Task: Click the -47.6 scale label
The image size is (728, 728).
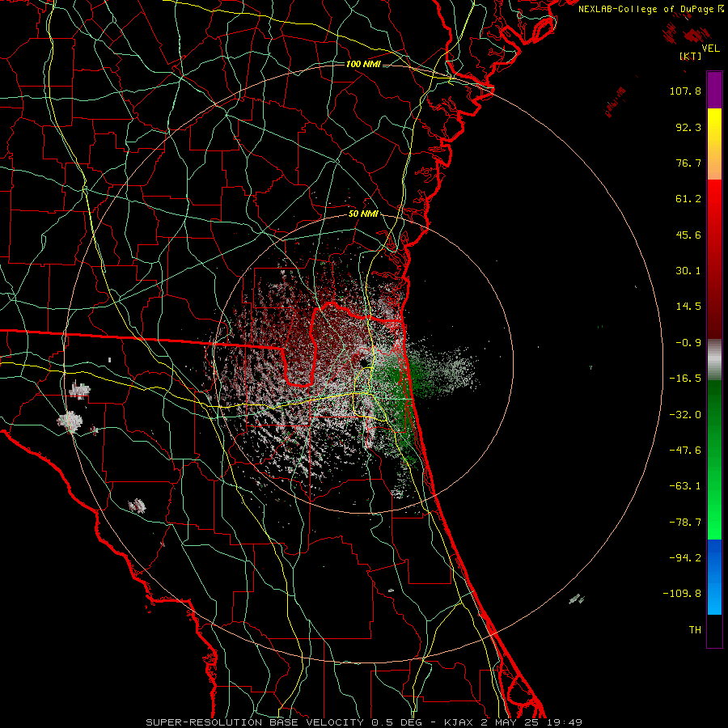Action: [x=685, y=451]
